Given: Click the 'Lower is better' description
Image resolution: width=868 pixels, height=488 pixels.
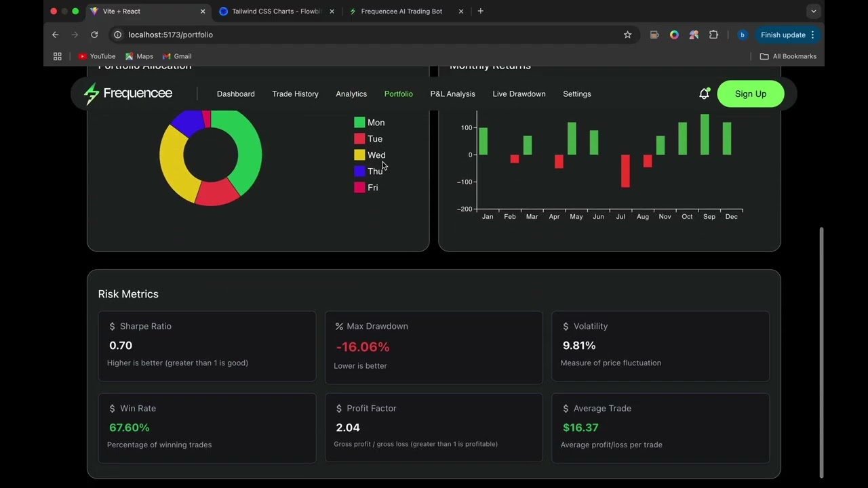Looking at the screenshot, I should coord(360,366).
